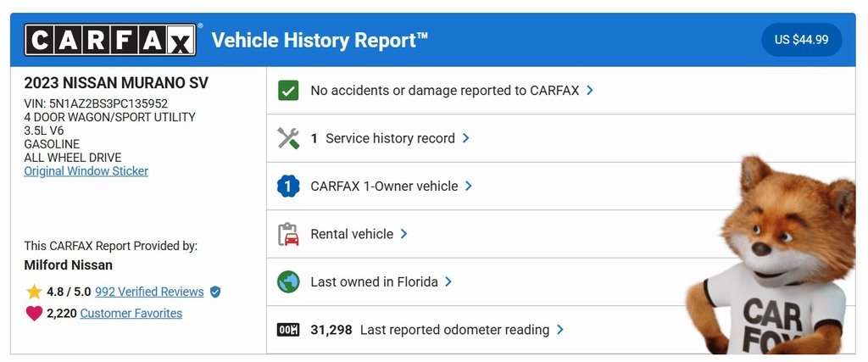Click the US $44.99 price button
The image size is (868, 362).
click(801, 39)
